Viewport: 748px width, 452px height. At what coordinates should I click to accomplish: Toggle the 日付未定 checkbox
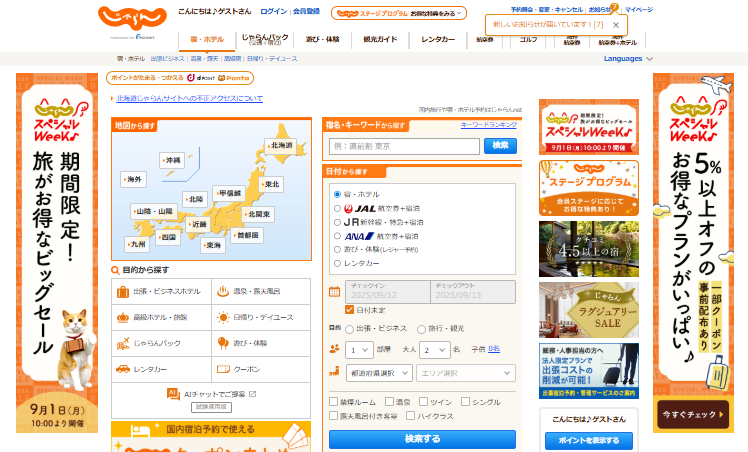point(349,310)
